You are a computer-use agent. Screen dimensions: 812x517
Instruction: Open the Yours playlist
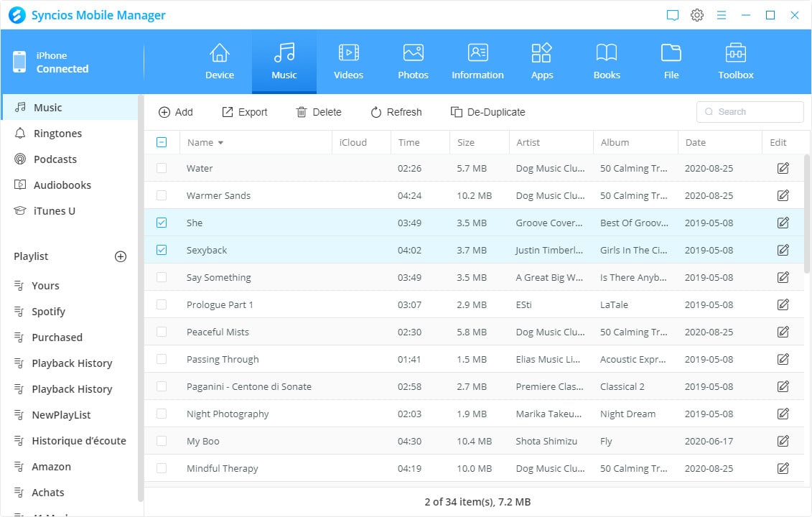tap(70, 286)
